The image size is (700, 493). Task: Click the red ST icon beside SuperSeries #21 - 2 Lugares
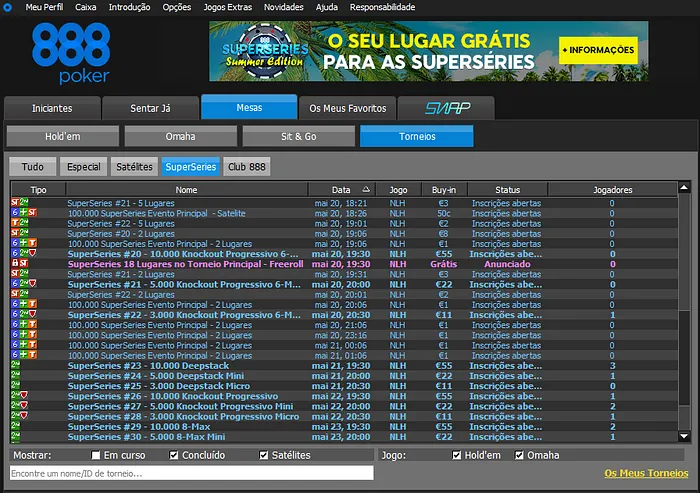(x=15, y=274)
